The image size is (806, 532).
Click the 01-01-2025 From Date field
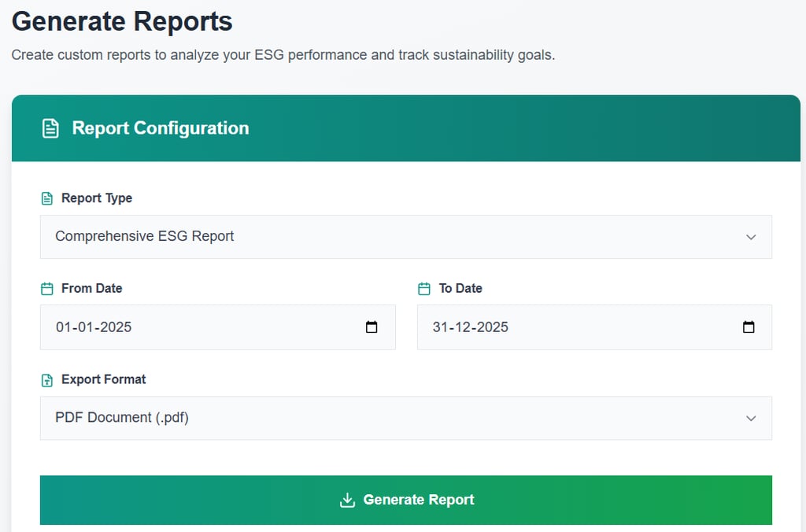click(197, 327)
